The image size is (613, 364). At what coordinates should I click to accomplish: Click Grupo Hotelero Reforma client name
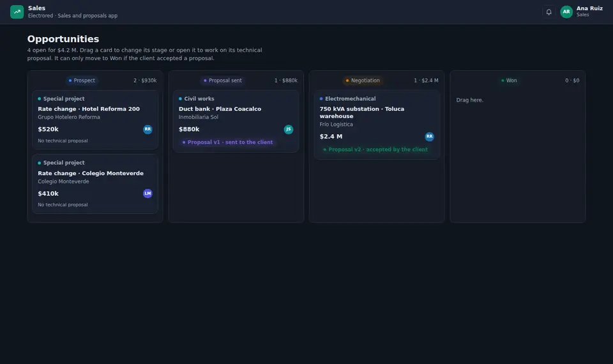(x=69, y=118)
